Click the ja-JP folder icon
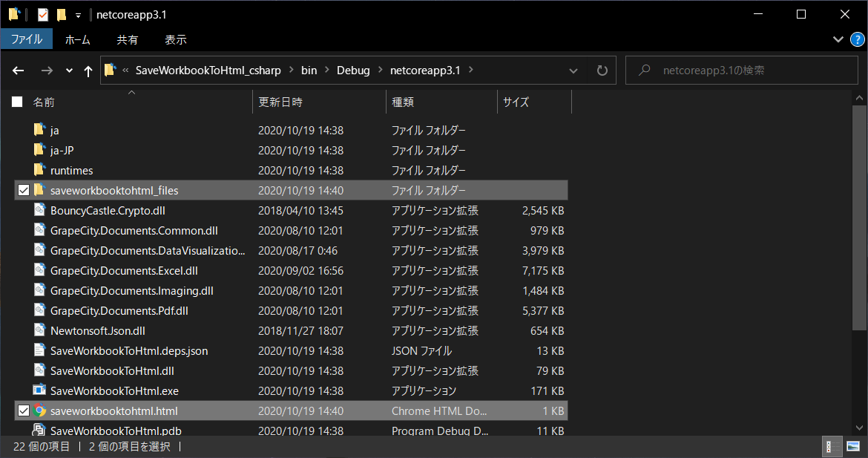The height and width of the screenshot is (458, 868). 39,149
